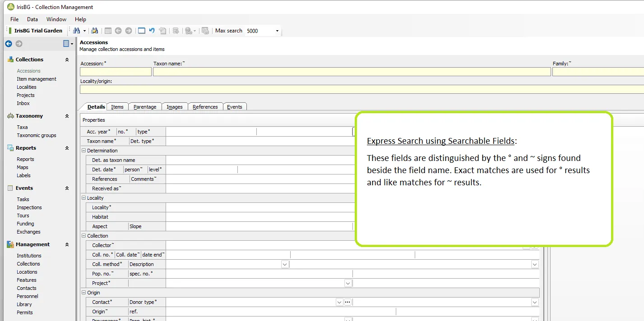Viewport: 644px width, 321px height.
Task: Open Item management in the sidebar
Action: point(37,79)
